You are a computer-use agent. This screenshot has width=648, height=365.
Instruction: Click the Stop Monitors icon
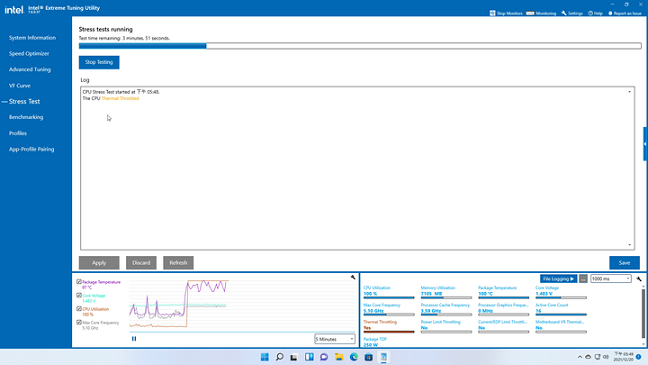tap(492, 13)
